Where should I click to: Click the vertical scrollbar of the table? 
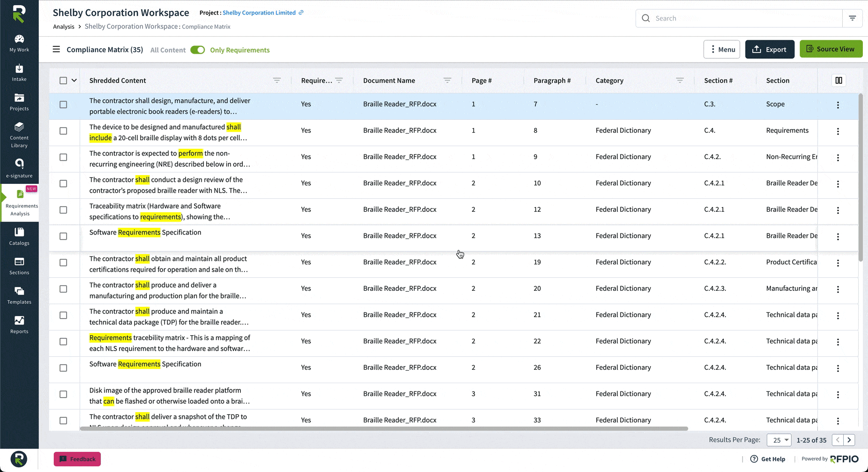pyautogui.click(x=861, y=177)
